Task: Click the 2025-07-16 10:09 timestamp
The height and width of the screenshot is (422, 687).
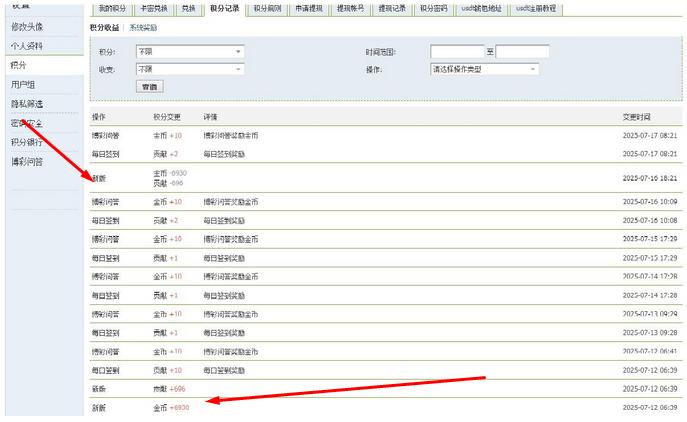Action: click(x=650, y=202)
